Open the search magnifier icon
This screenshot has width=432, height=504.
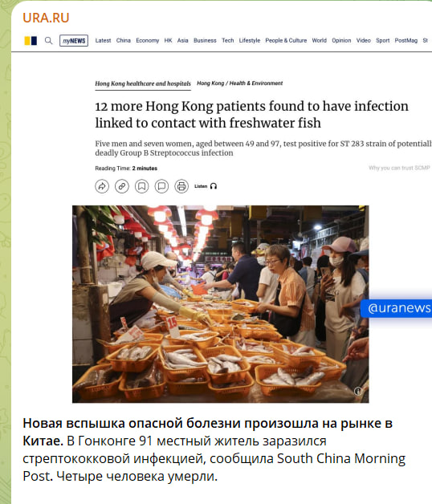tap(48, 41)
